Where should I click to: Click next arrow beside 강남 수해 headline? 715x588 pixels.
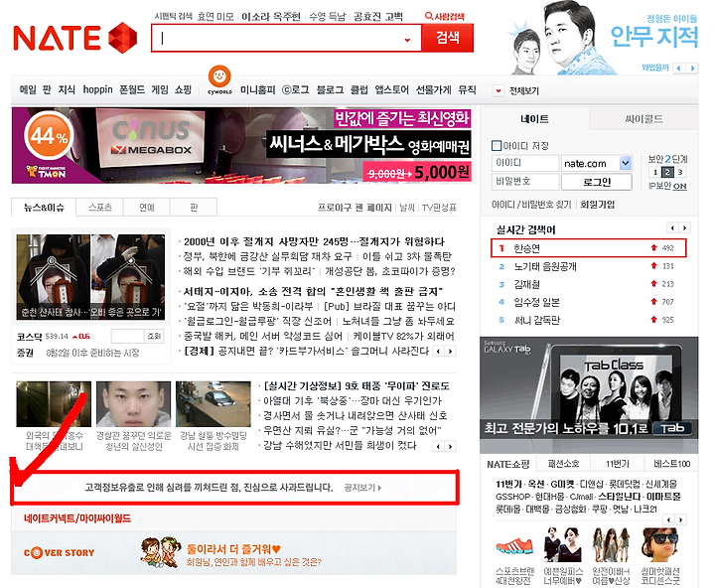tap(450, 446)
